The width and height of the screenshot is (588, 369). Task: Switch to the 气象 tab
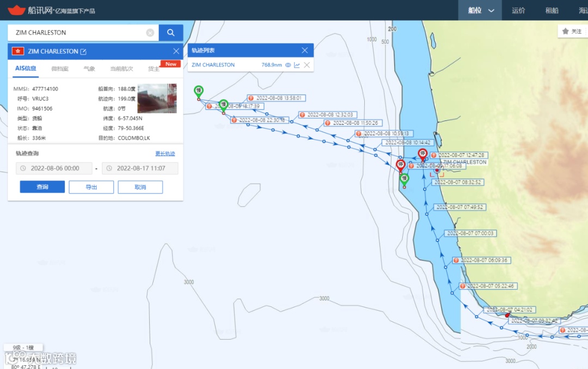tap(89, 69)
